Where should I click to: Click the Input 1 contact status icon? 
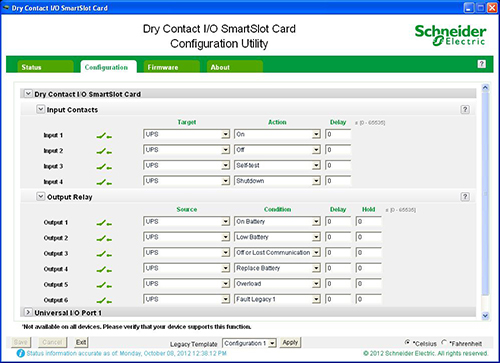104,136
